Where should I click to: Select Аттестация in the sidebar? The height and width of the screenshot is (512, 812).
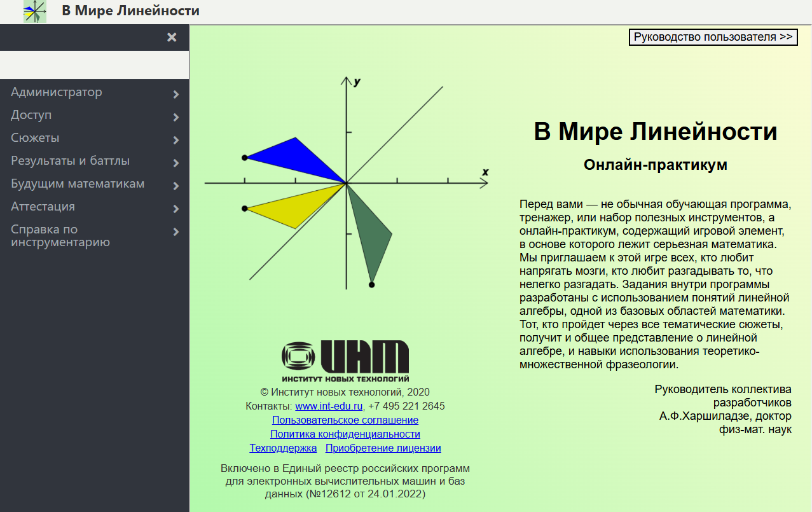(x=43, y=207)
